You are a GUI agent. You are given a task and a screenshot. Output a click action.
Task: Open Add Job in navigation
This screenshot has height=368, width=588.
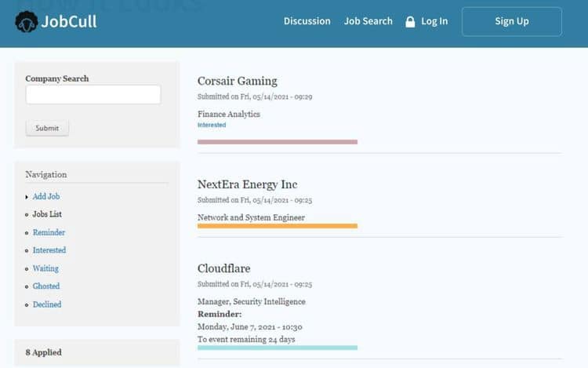click(x=46, y=196)
